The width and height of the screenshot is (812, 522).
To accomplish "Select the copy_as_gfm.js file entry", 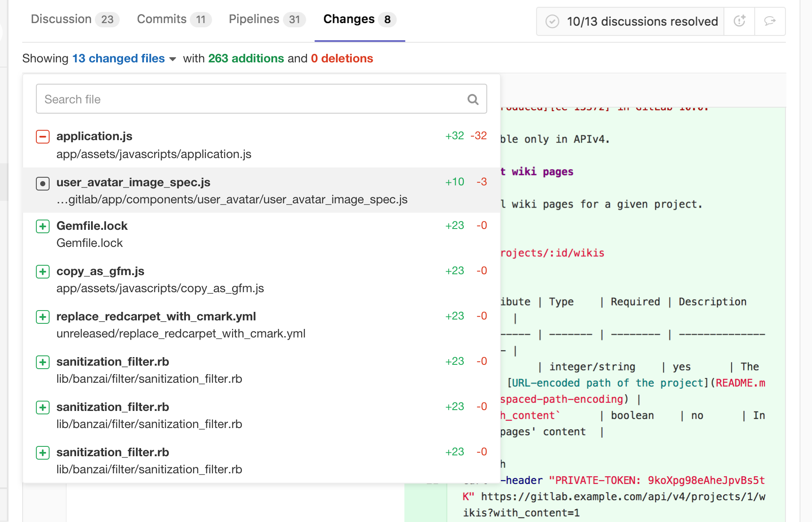I will (x=100, y=271).
